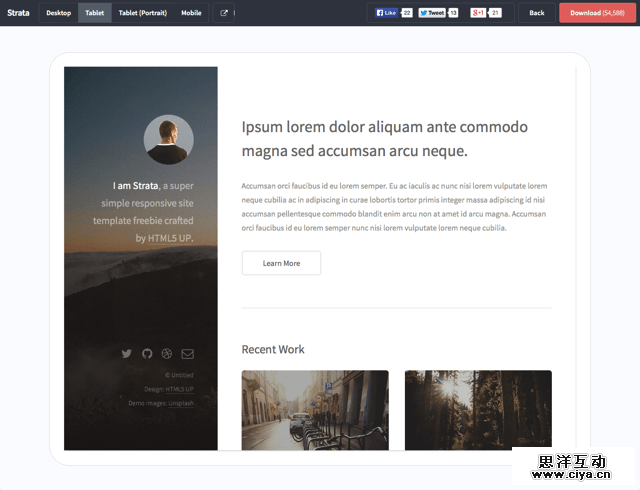Click the Recent Work heading
This screenshot has height=490, width=640.
[273, 350]
